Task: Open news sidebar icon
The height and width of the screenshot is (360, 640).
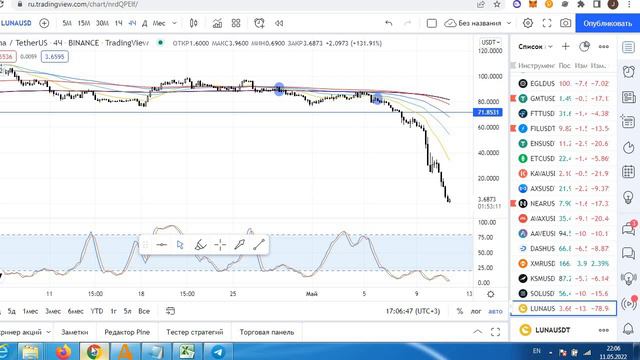Action: click(629, 97)
